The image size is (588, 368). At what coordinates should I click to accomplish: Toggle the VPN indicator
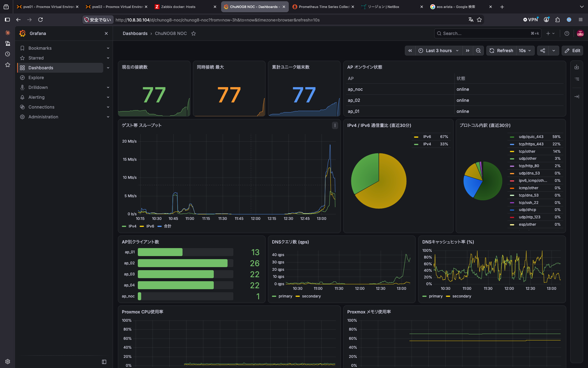point(531,20)
